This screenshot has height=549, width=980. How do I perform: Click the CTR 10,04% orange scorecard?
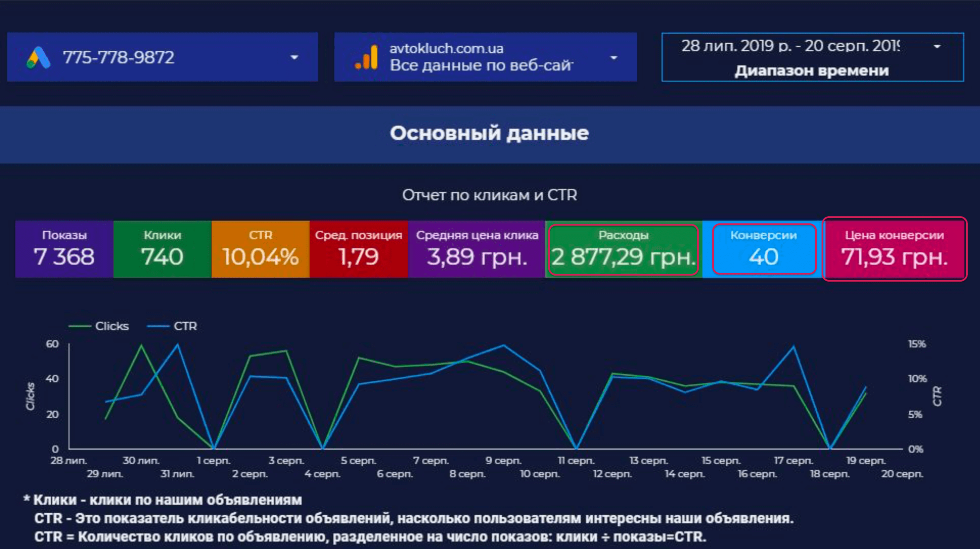pyautogui.click(x=261, y=249)
